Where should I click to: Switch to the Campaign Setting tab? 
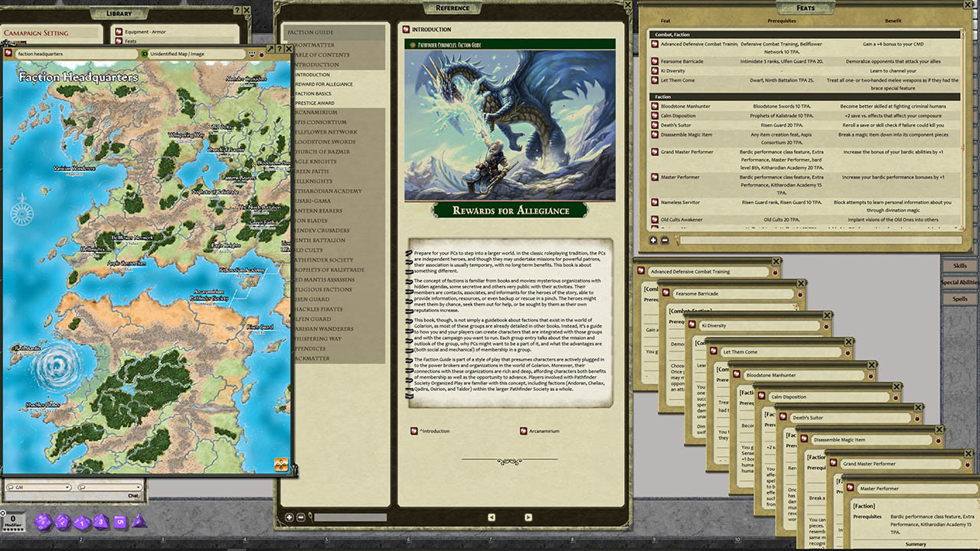(x=51, y=33)
